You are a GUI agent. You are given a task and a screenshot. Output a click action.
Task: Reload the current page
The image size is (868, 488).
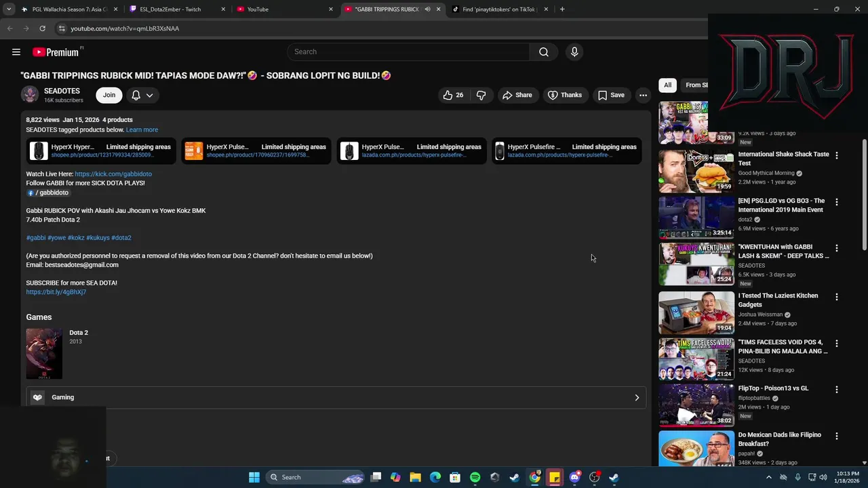pyautogui.click(x=42, y=28)
